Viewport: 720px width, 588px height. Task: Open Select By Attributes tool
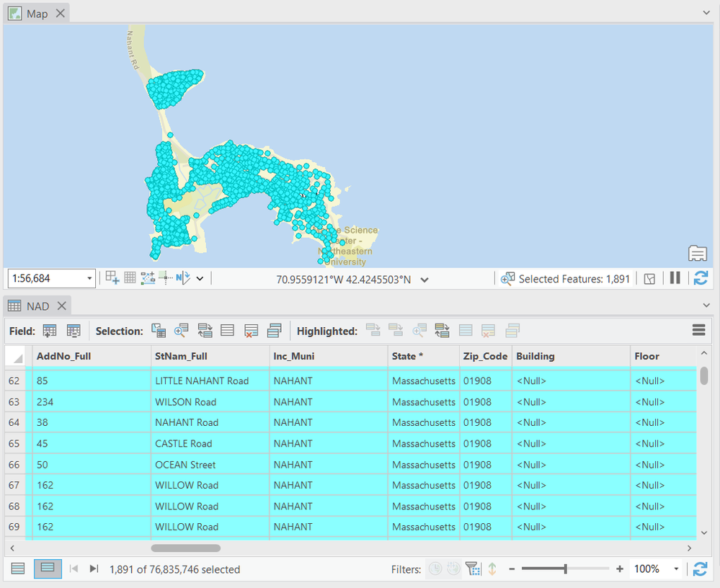click(159, 331)
